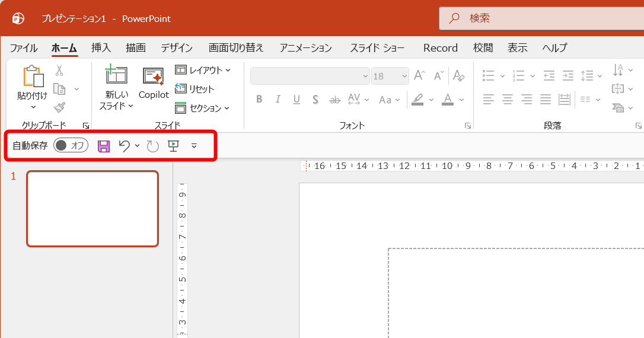Toggle Strikethrough formatting
The height and width of the screenshot is (338, 644).
click(334, 100)
